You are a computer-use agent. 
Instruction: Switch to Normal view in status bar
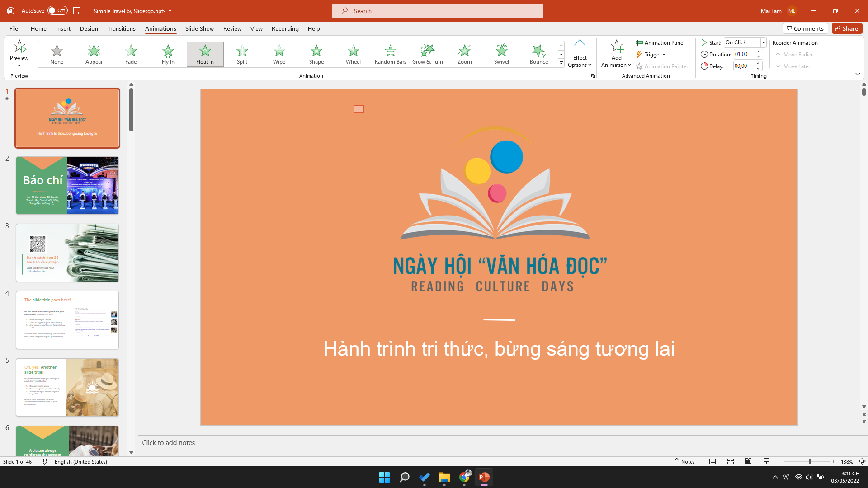[712, 461]
